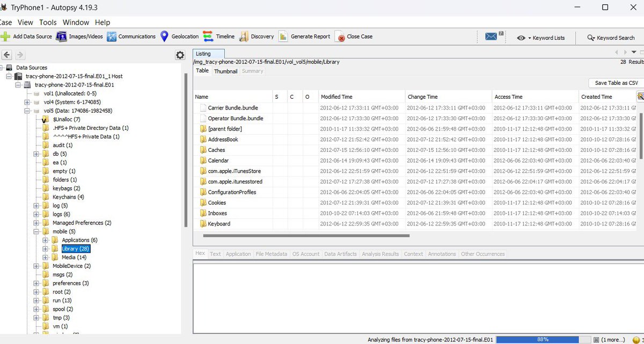This screenshot has width=644, height=344.
Task: Expand the Media (14) folder node
Action: (x=45, y=257)
